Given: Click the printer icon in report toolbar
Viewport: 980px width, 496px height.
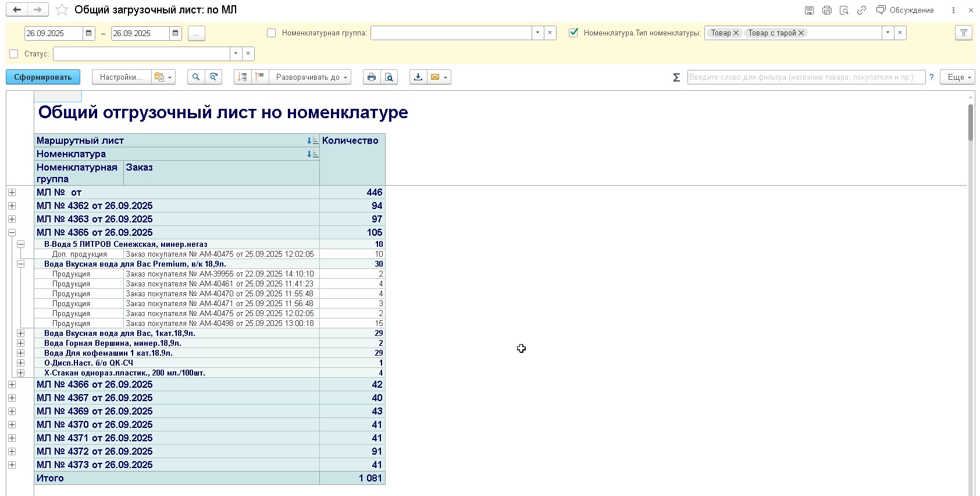Looking at the screenshot, I should pyautogui.click(x=372, y=77).
